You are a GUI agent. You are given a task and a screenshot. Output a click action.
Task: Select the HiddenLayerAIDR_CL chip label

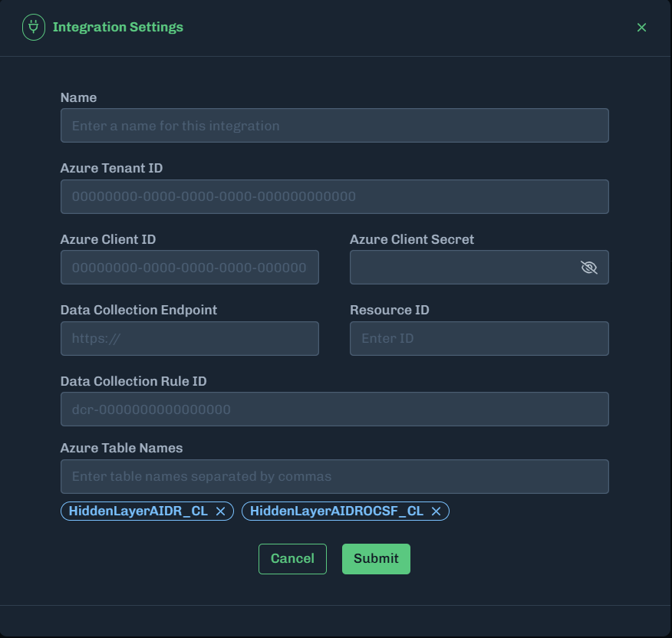point(138,511)
